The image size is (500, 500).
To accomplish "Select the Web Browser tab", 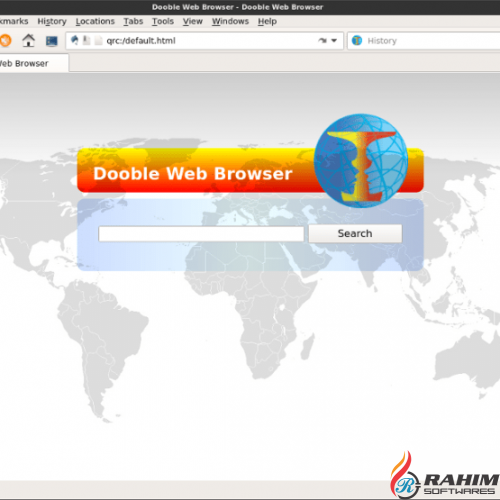I will [x=34, y=63].
